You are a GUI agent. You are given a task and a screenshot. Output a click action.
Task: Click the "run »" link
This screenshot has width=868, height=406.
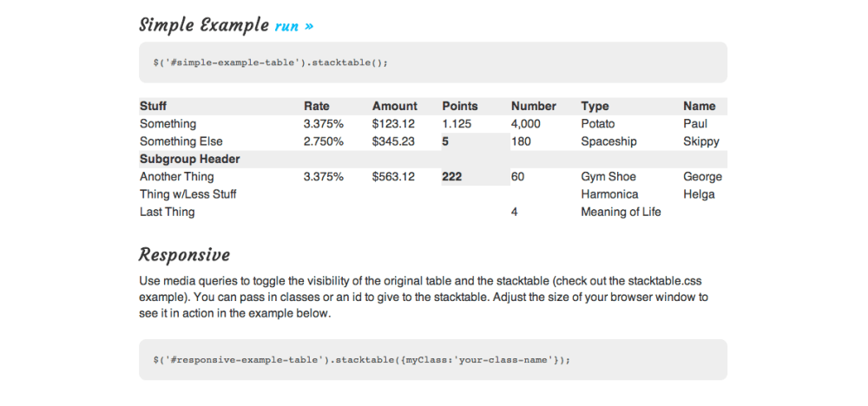(293, 26)
